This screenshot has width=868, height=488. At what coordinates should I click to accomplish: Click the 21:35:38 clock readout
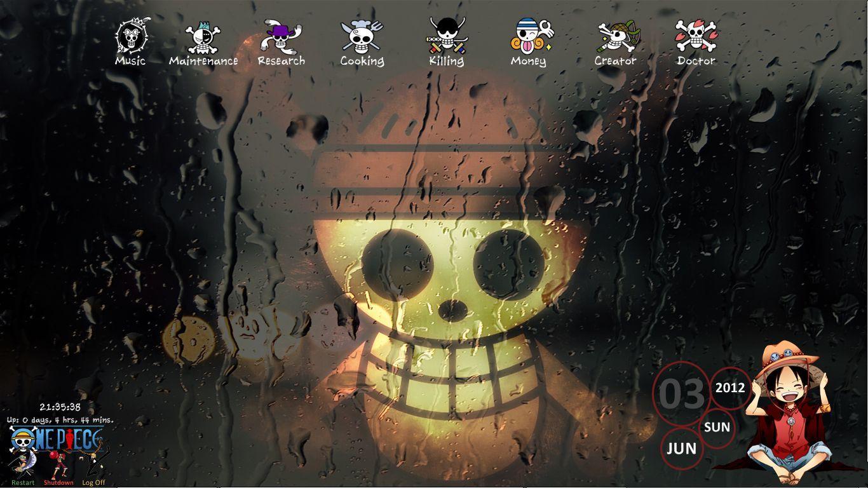click(60, 407)
